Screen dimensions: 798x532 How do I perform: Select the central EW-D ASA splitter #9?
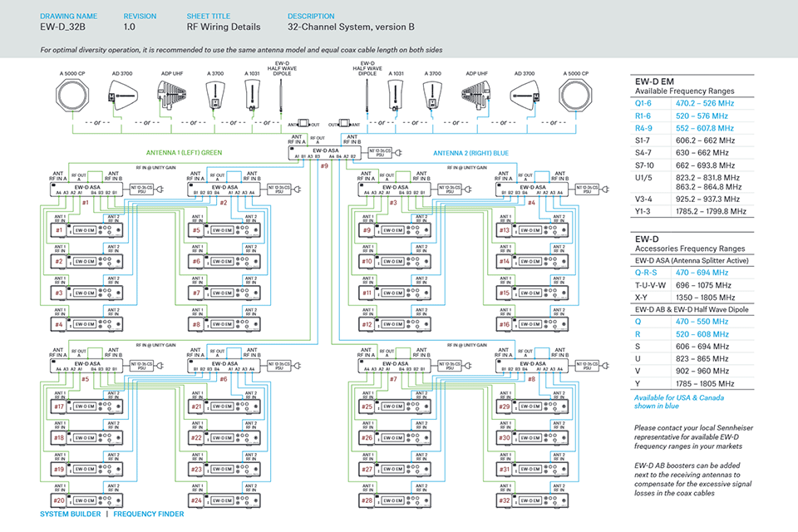[x=325, y=153]
